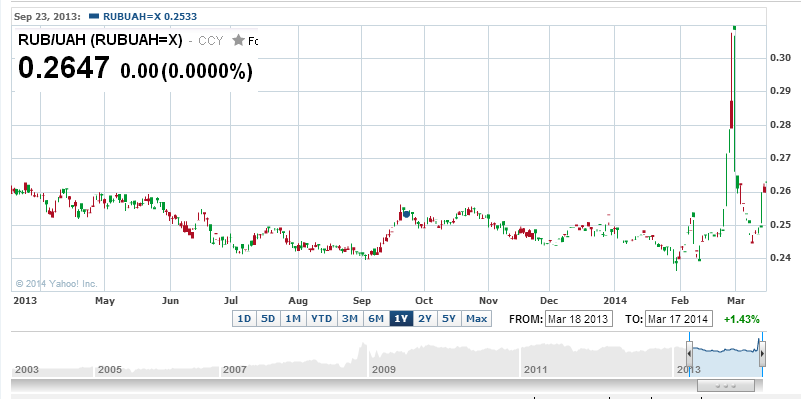Select the 1D time range
This screenshot has height=399, width=801.
[x=244, y=319]
